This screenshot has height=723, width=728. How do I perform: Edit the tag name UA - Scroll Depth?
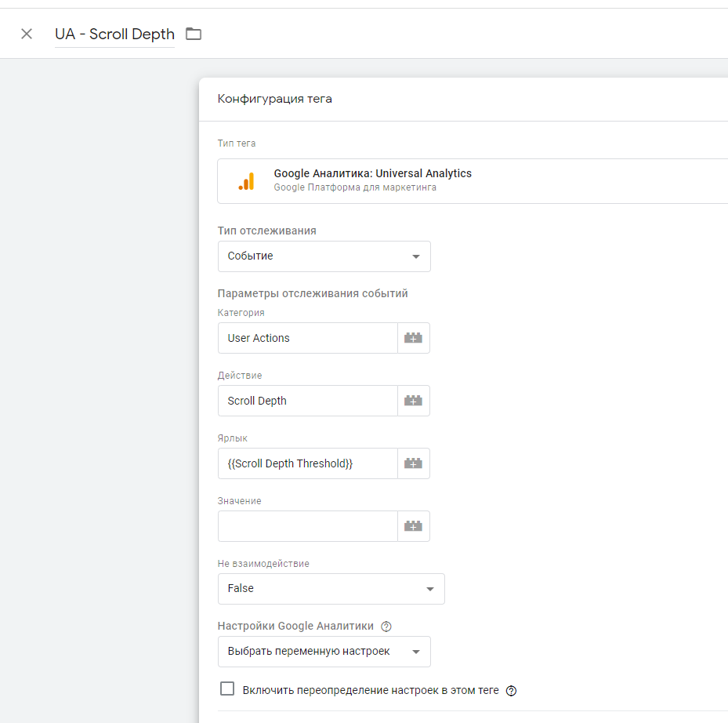(114, 35)
